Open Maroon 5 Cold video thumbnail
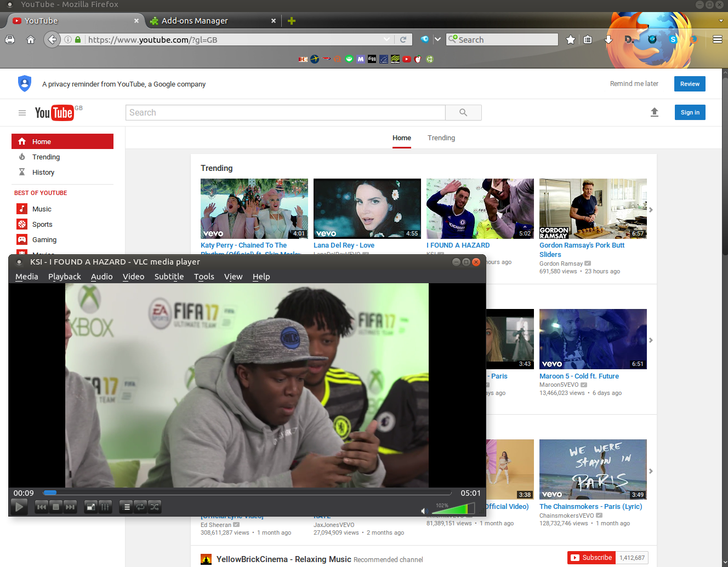 593,339
